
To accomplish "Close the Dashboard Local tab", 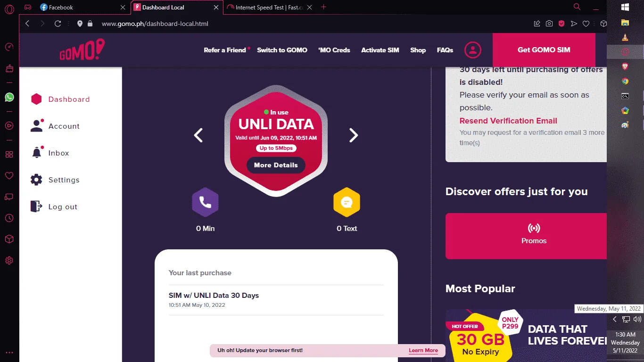I will point(216,7).
